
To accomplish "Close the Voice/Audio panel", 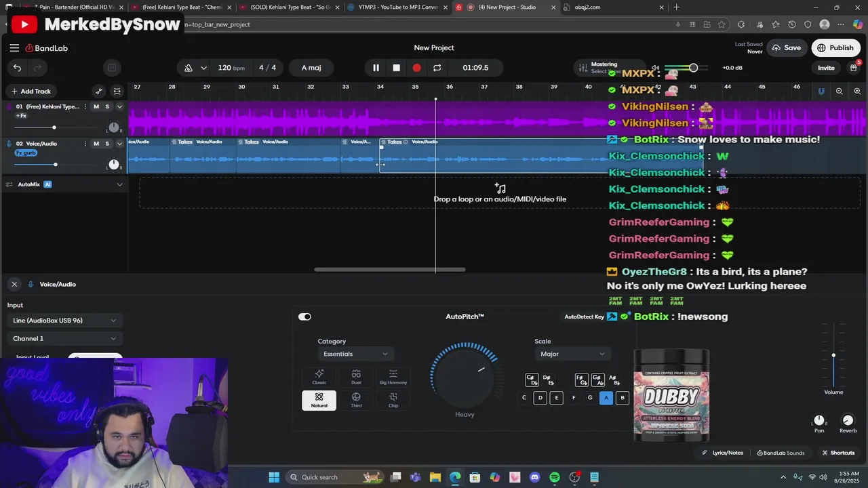I will click(x=14, y=284).
